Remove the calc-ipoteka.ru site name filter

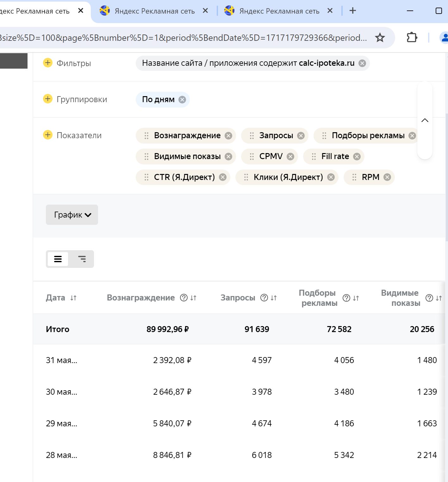[362, 63]
